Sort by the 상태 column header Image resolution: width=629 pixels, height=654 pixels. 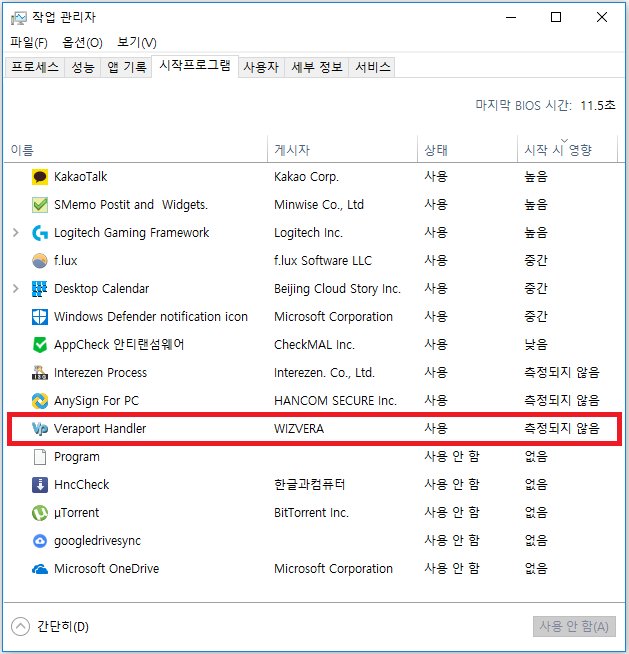[467, 150]
